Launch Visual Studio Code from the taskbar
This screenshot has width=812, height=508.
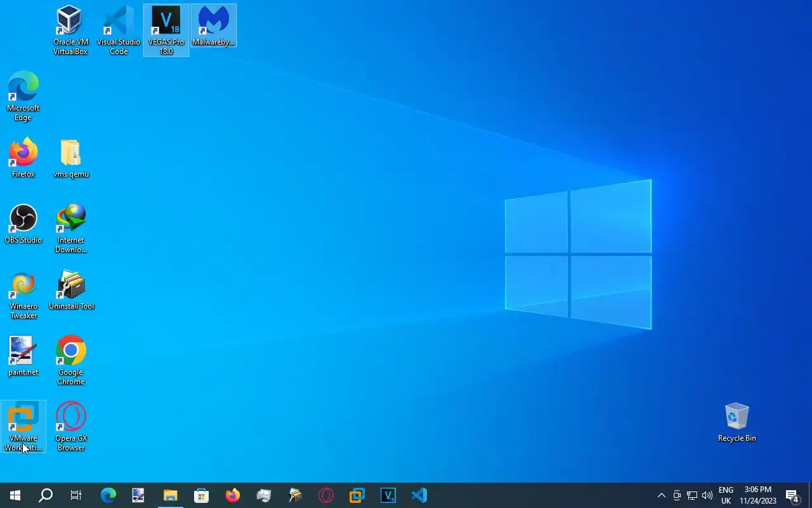click(x=419, y=495)
